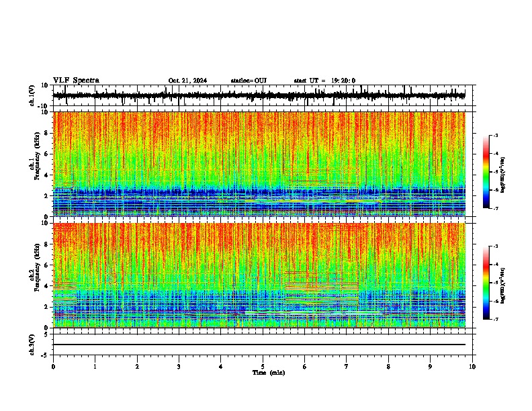Click the ch.1 color bar log(PSD) label
Image resolution: width=532 pixels, height=411 pixels.
point(502,175)
